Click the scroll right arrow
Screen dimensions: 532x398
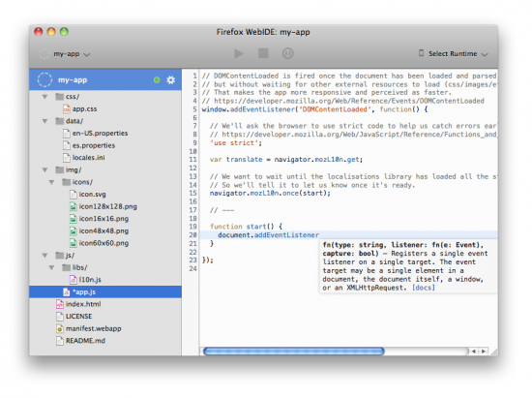point(484,352)
